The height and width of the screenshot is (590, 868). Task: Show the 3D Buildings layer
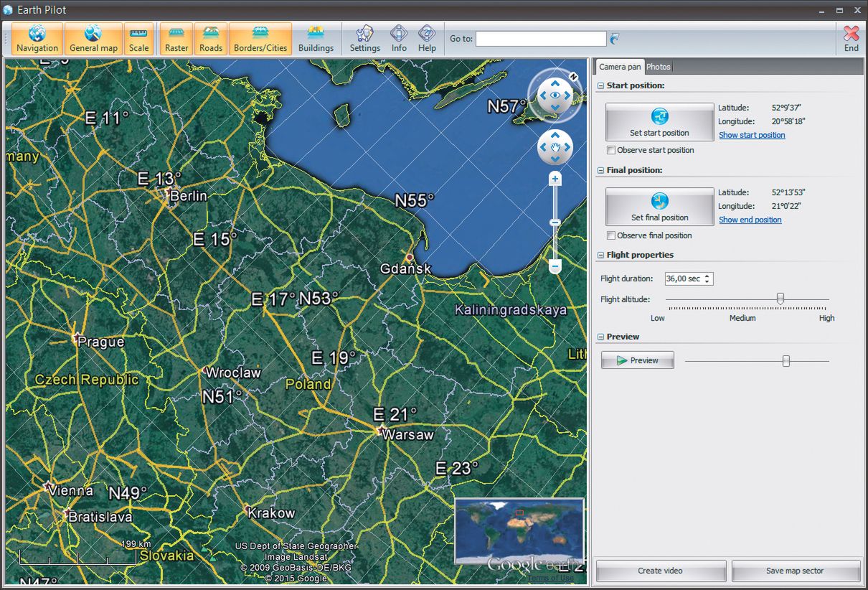[316, 39]
